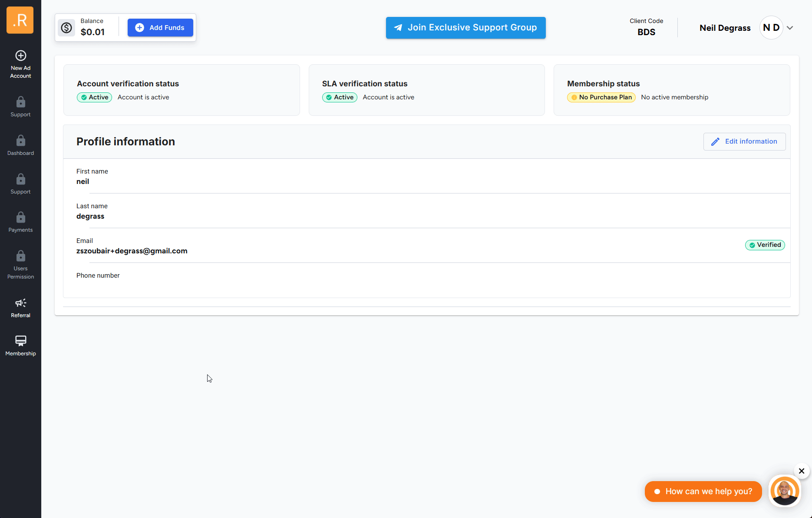The image size is (812, 518).
Task: Click the dollar balance icon
Action: 66,28
